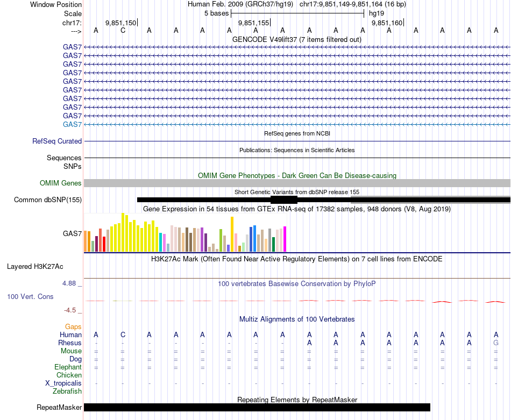Click the G base in Rhesus row
511x420 pixels.
(x=495, y=343)
